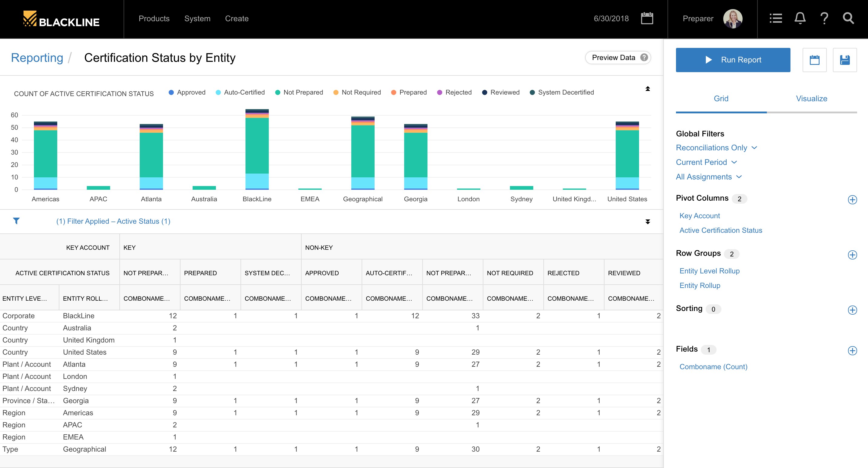Viewport: 868px width, 468px height.
Task: Open the Reconciliations Only filter dropdown
Action: 716,148
